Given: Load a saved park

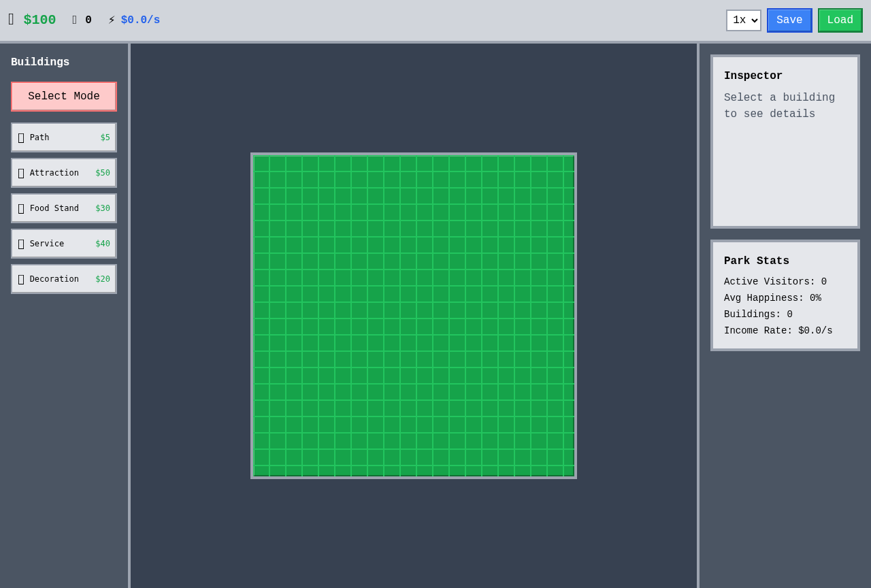Looking at the screenshot, I should click(840, 20).
